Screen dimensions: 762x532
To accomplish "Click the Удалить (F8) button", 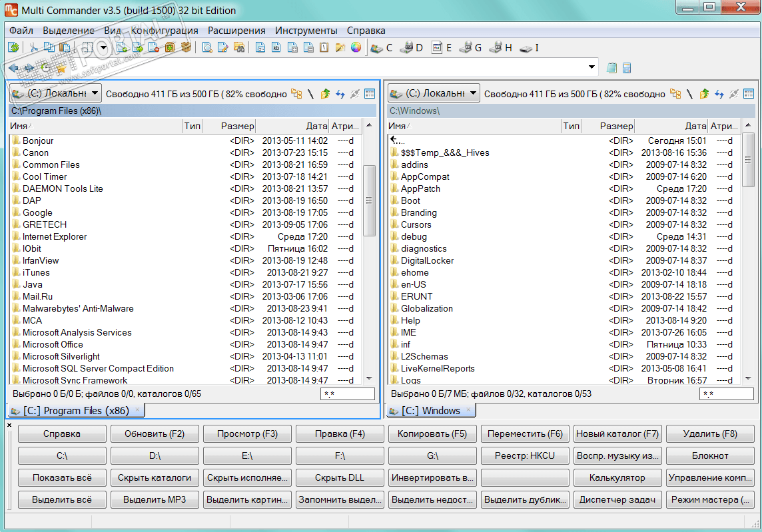I will pos(710,434).
